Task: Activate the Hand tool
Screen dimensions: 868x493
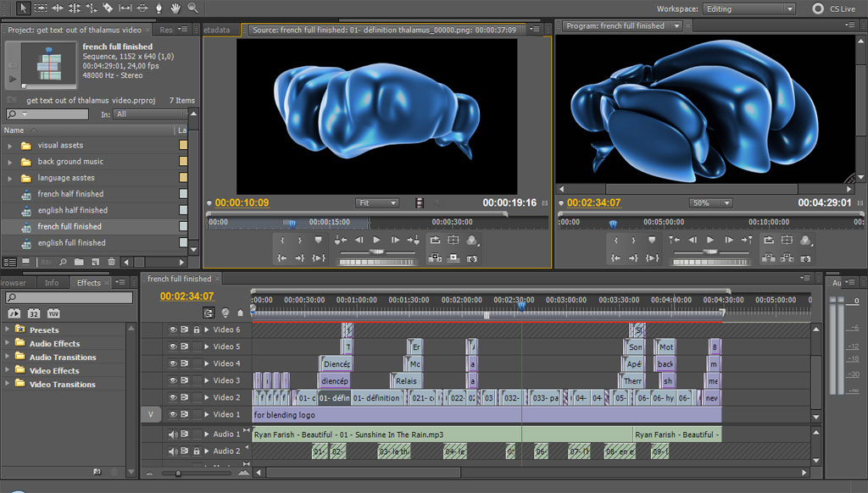Action: (x=175, y=8)
